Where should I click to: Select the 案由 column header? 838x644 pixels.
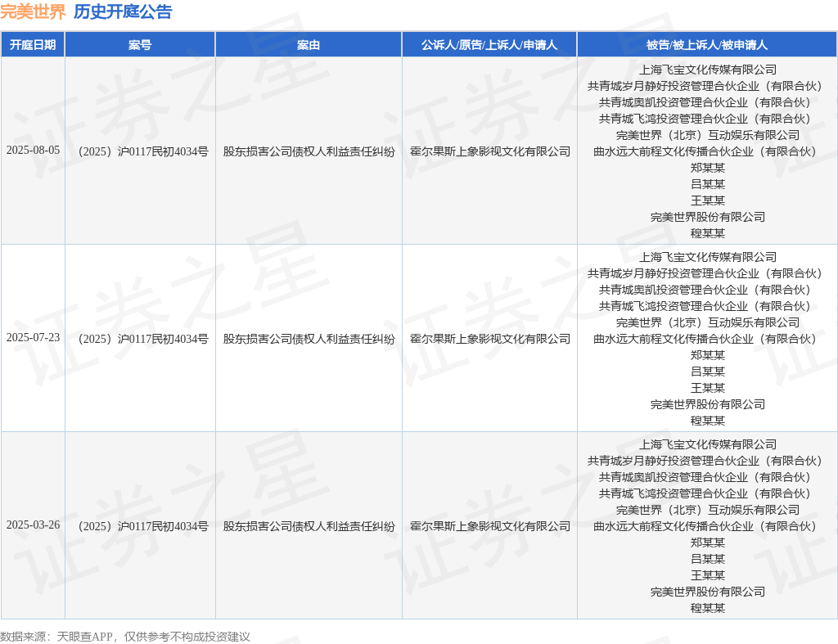[x=309, y=44]
